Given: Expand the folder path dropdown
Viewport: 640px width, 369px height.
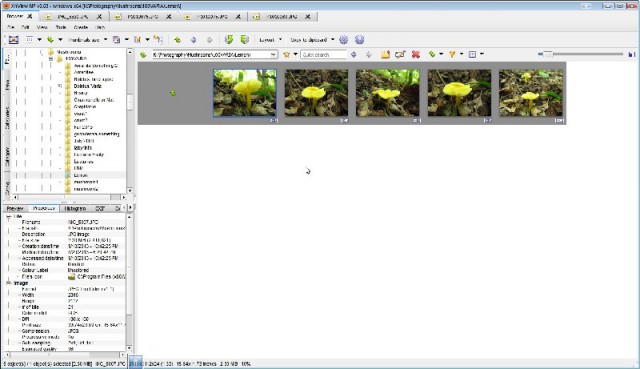Looking at the screenshot, I should tap(273, 54).
